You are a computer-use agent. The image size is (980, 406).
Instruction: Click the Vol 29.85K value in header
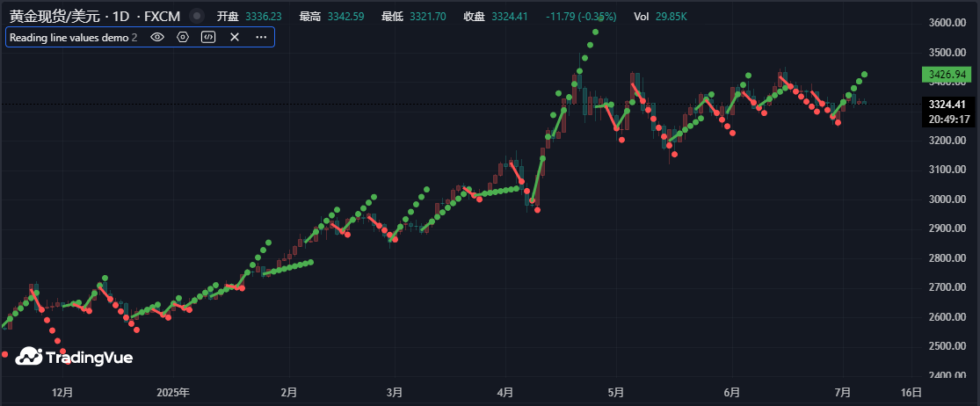pyautogui.click(x=672, y=17)
